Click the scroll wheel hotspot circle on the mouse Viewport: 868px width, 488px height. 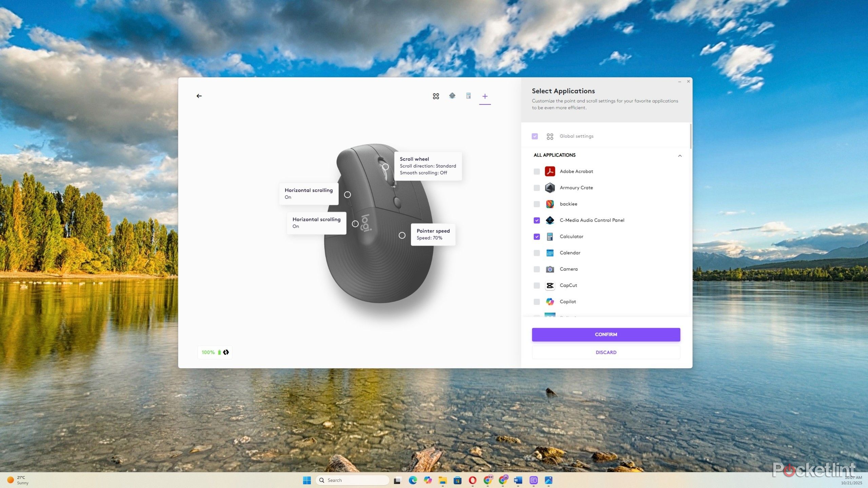(x=386, y=167)
